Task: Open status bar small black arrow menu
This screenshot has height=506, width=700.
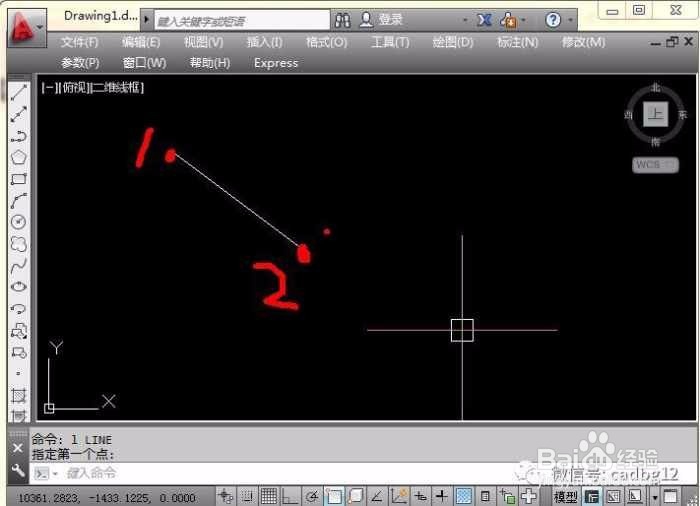Action: click(655, 497)
